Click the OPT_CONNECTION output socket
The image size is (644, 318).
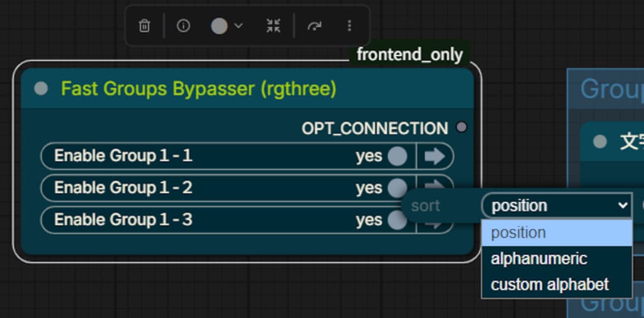click(x=462, y=127)
